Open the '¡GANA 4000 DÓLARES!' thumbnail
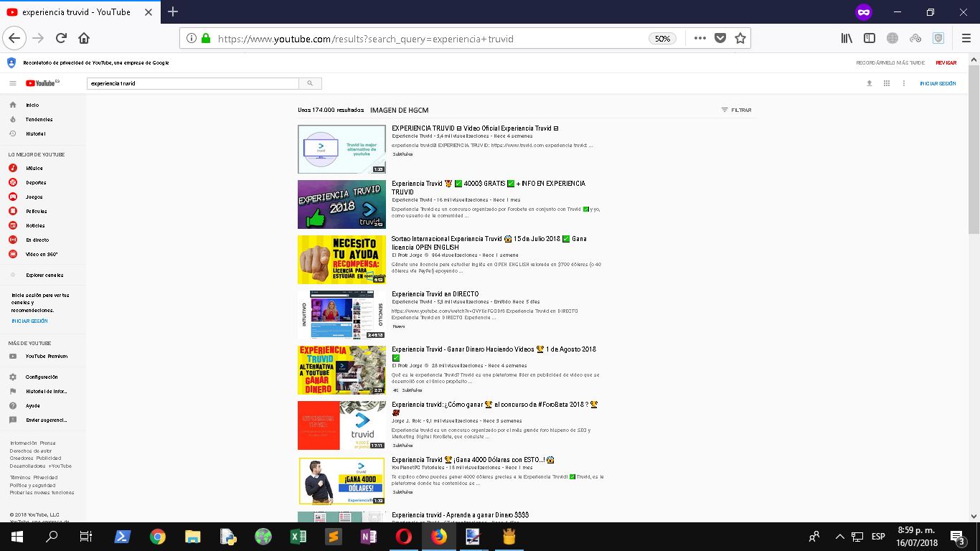The height and width of the screenshot is (551, 980). [x=341, y=481]
